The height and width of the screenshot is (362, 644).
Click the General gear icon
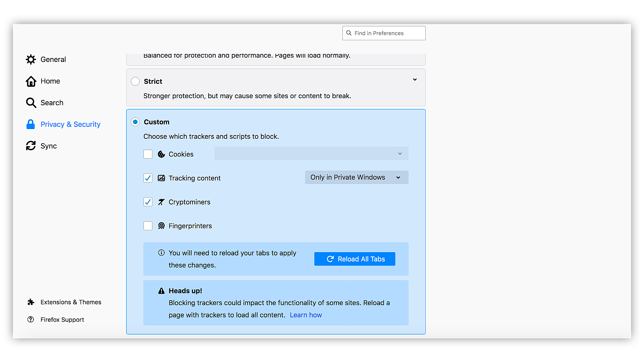(x=31, y=59)
